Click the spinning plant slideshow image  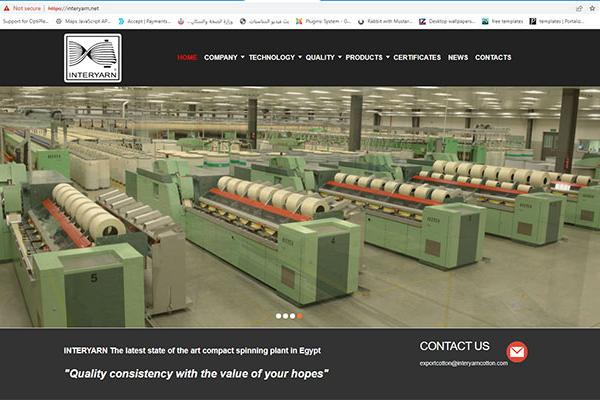(300, 207)
